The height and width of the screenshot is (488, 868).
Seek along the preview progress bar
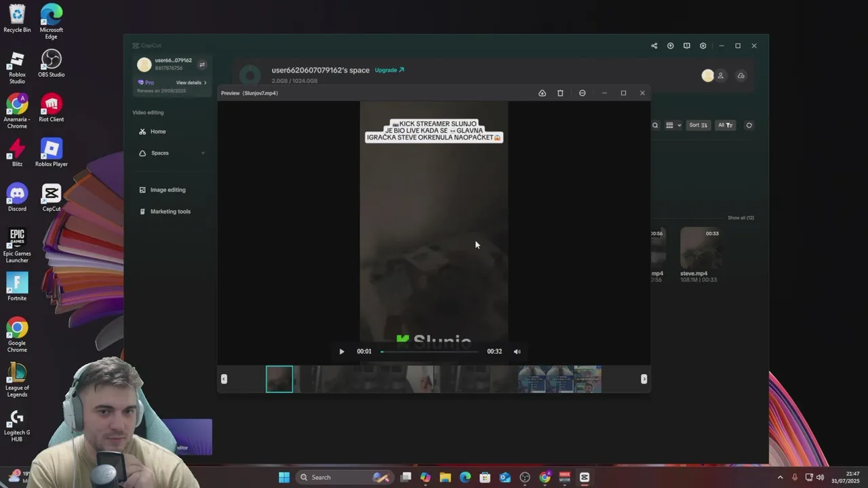[429, 351]
